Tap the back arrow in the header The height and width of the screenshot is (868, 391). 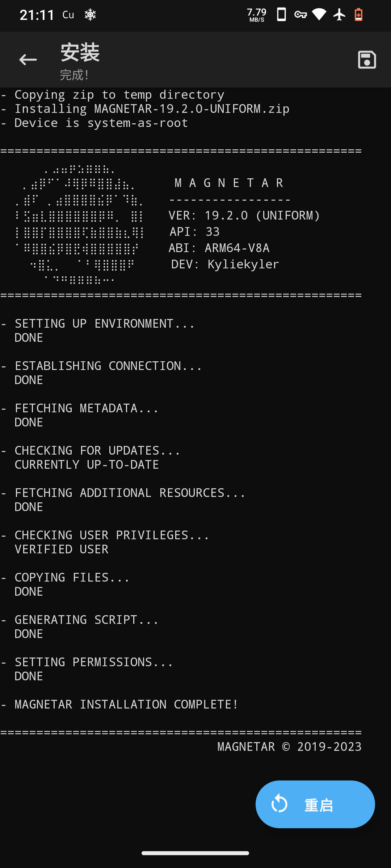coord(28,60)
